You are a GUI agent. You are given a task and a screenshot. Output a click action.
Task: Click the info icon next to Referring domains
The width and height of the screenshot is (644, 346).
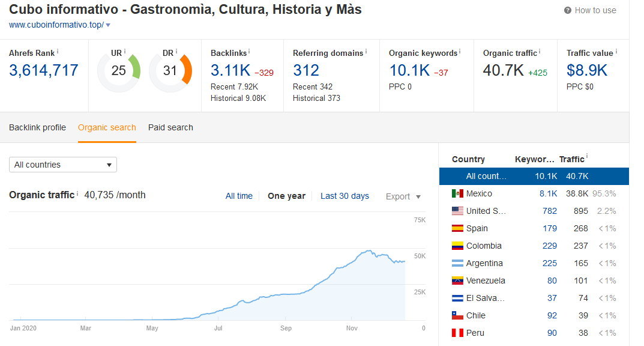367,52
